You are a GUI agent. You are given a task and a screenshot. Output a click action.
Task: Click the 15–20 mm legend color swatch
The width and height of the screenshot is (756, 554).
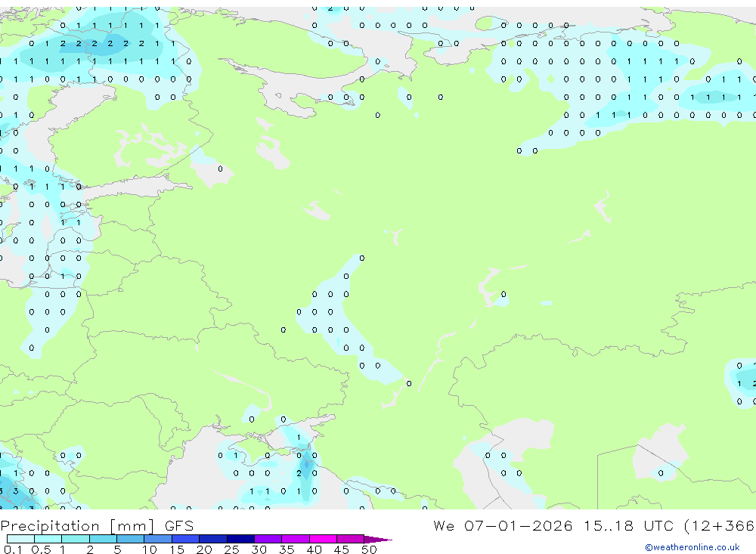pyautogui.click(x=185, y=539)
